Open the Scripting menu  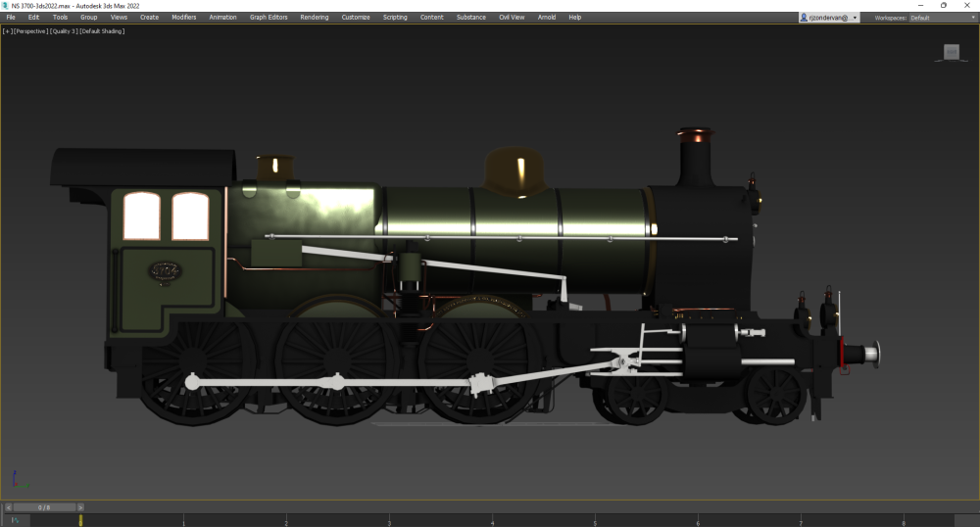[395, 18]
